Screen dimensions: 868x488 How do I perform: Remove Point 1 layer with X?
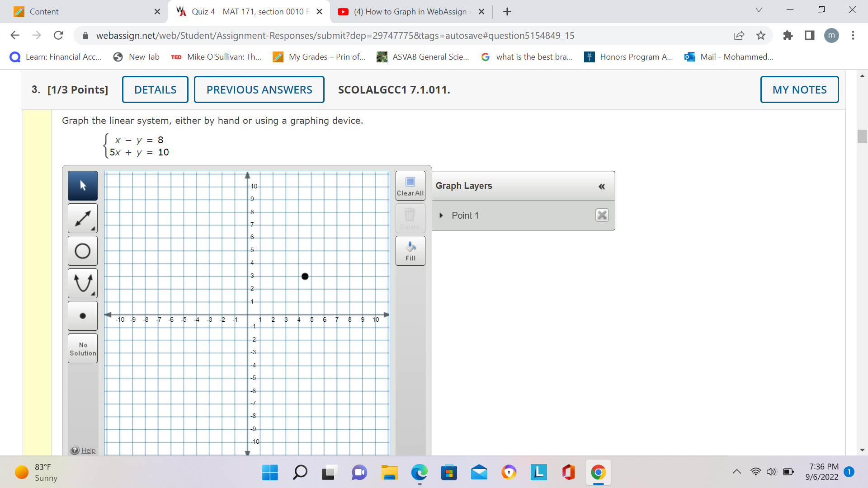click(602, 215)
